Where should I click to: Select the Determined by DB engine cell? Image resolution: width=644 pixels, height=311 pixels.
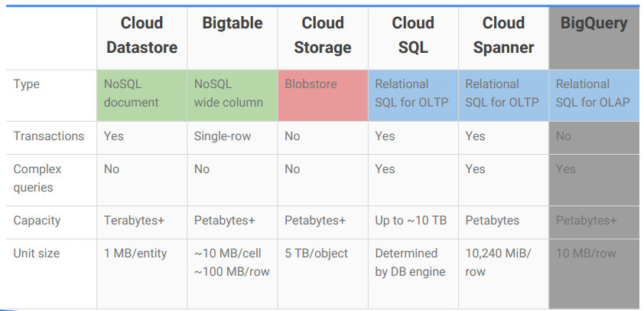406,262
